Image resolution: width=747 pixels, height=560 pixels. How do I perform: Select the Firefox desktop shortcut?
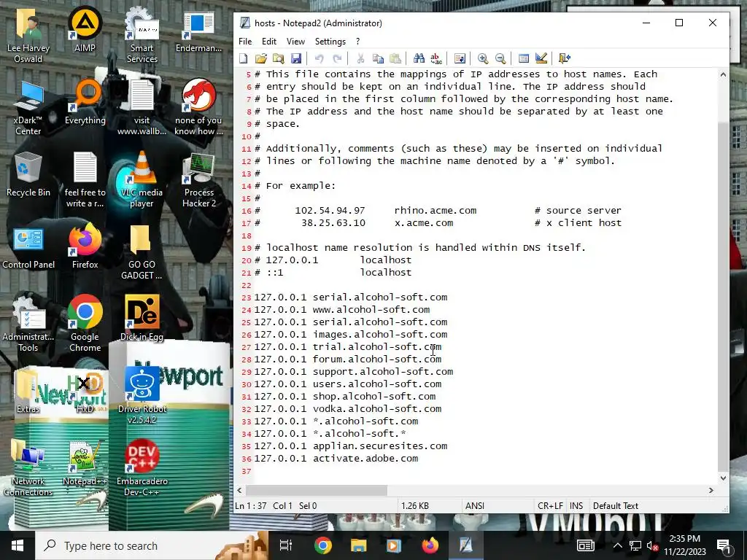click(x=85, y=246)
